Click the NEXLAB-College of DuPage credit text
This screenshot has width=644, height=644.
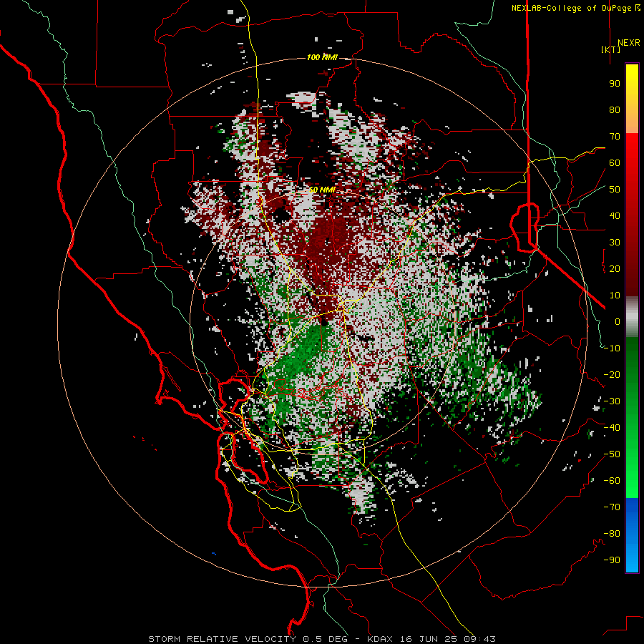click(575, 8)
